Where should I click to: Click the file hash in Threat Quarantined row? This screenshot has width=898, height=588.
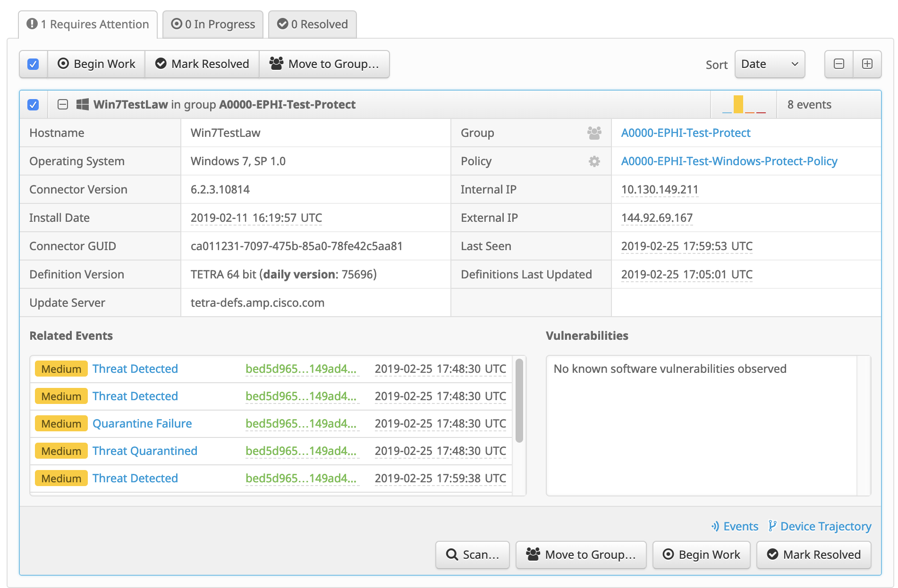[x=301, y=451]
